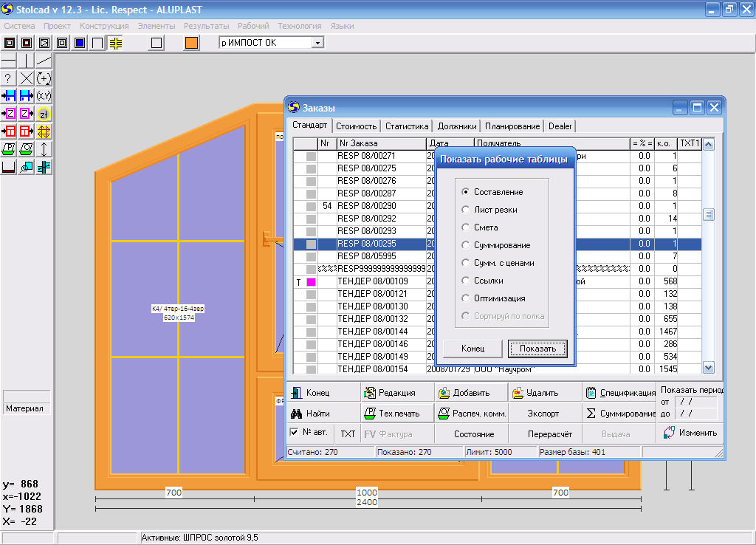Select the diagonal line tool
The width and height of the screenshot is (756, 545).
tap(44, 61)
